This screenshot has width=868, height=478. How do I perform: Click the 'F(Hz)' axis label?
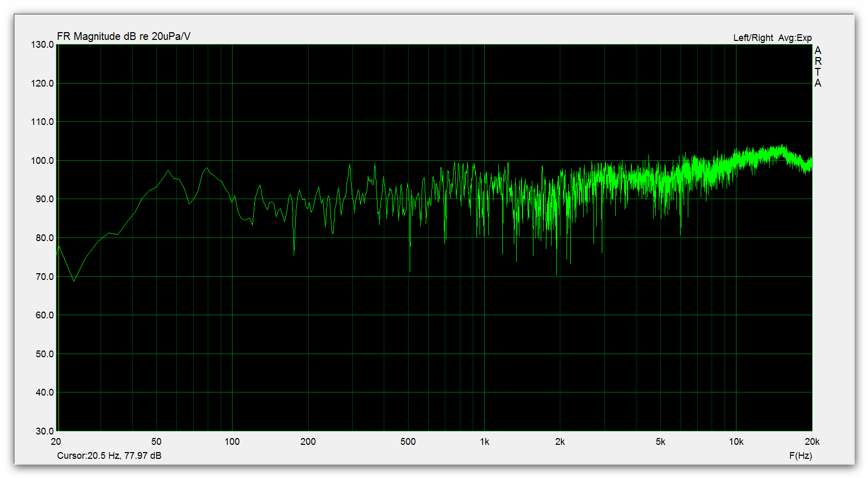801,456
